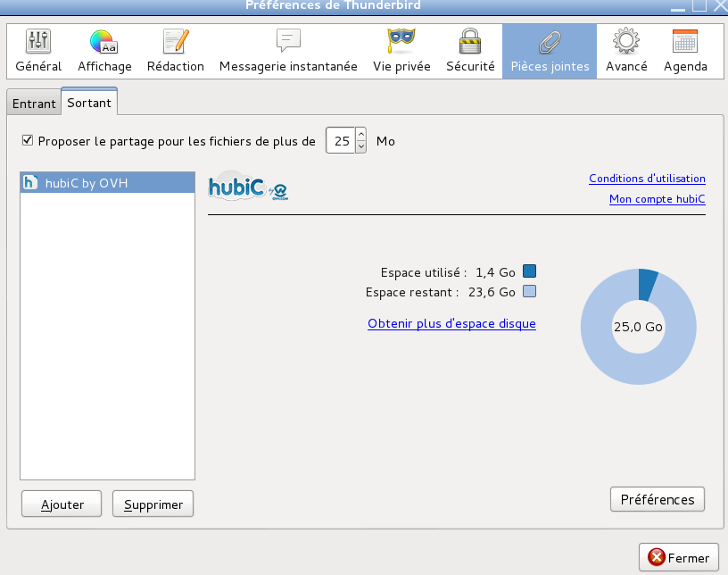
Task: Click the Supprimer button
Action: [x=153, y=504]
